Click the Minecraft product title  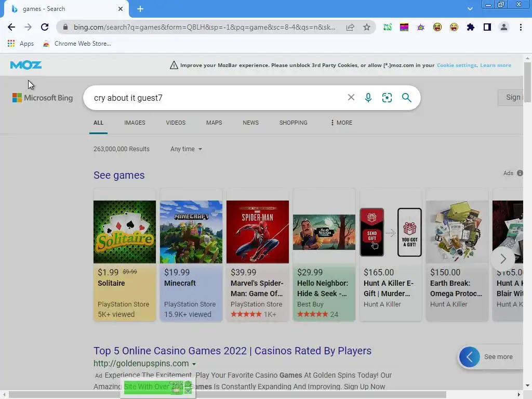[x=180, y=283]
